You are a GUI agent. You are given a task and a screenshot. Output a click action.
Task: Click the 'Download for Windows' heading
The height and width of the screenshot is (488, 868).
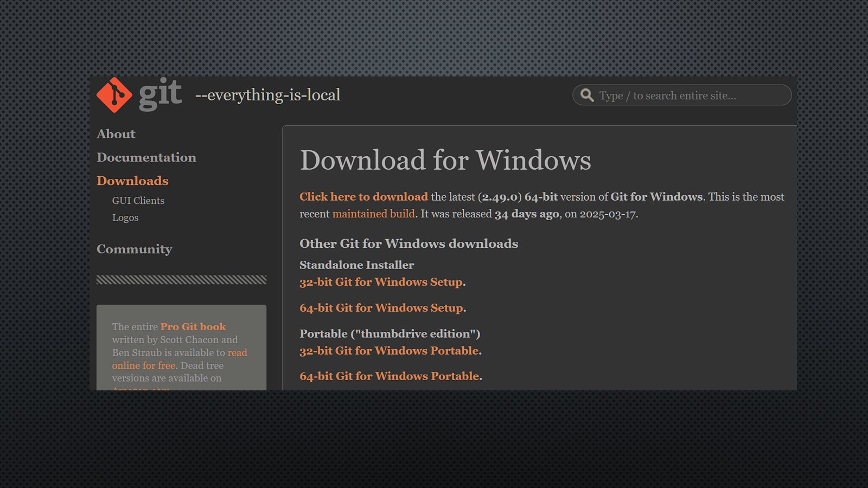coord(445,160)
